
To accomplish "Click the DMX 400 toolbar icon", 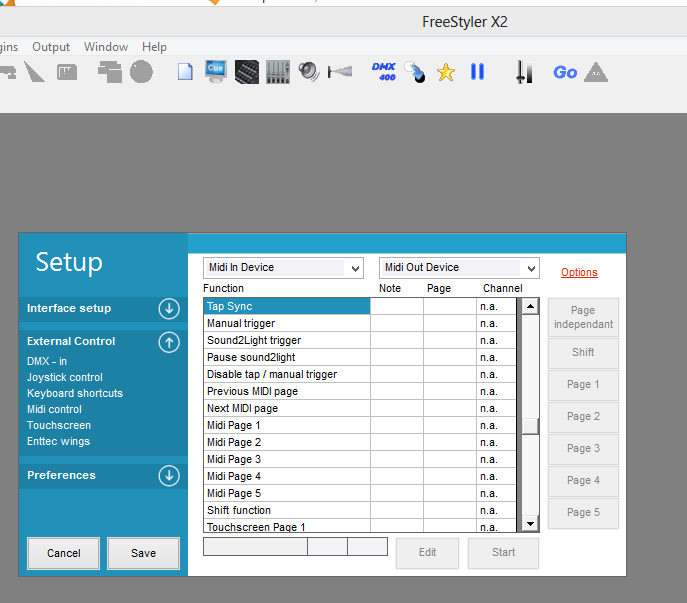I will [x=384, y=72].
